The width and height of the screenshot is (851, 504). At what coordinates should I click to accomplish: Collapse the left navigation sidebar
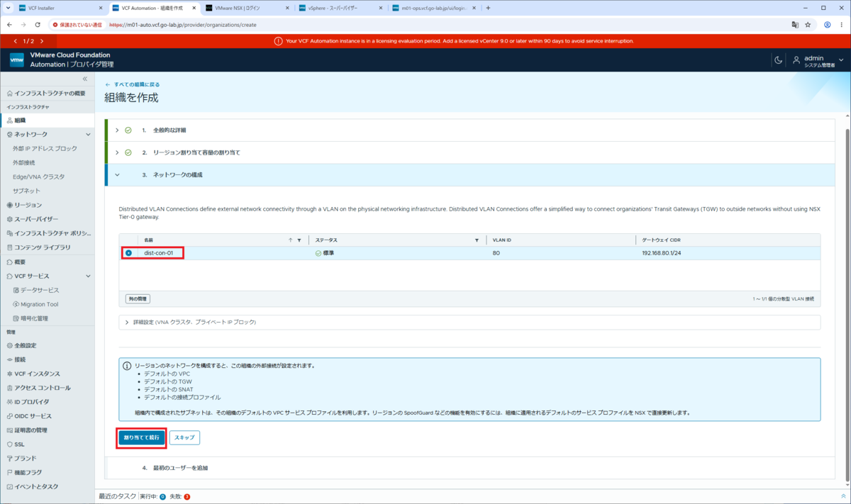[85, 79]
